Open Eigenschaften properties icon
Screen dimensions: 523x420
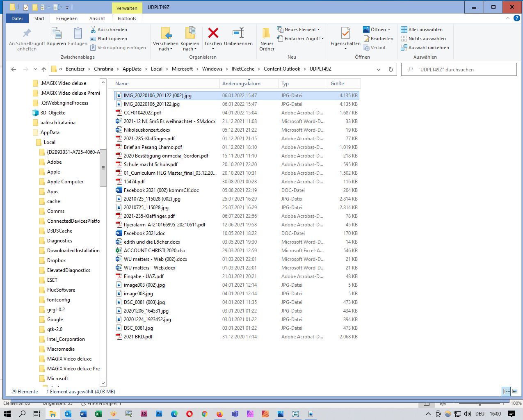click(x=345, y=34)
